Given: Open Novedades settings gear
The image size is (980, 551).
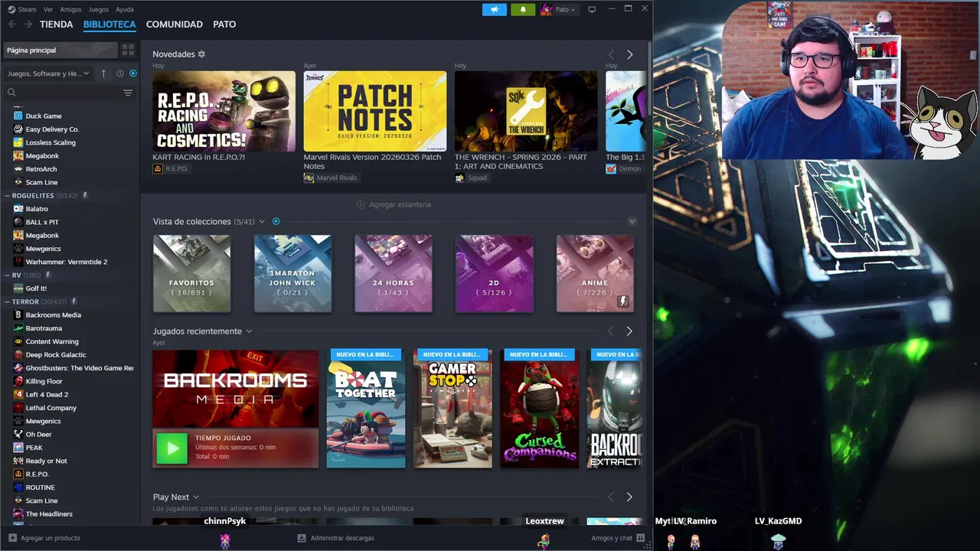Looking at the screenshot, I should pyautogui.click(x=201, y=54).
